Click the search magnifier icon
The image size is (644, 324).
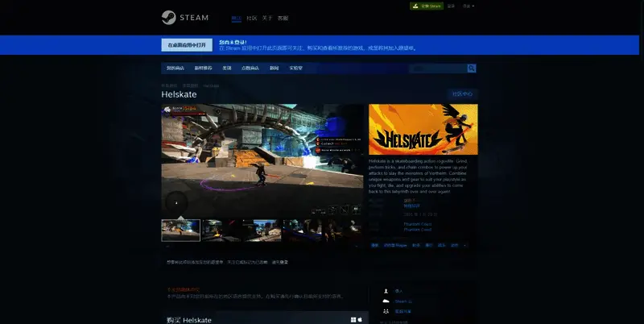(472, 69)
